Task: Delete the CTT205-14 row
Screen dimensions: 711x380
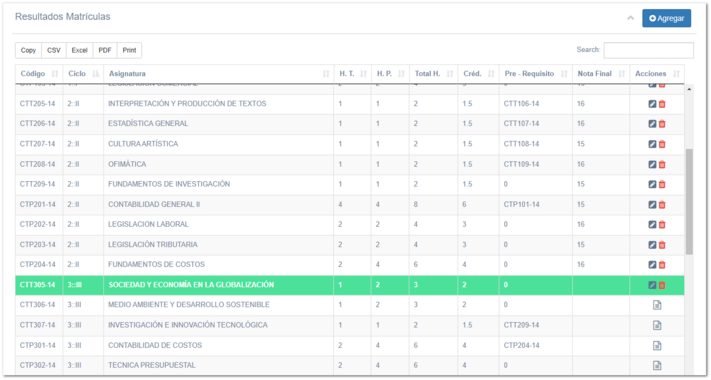Action: coord(662,104)
